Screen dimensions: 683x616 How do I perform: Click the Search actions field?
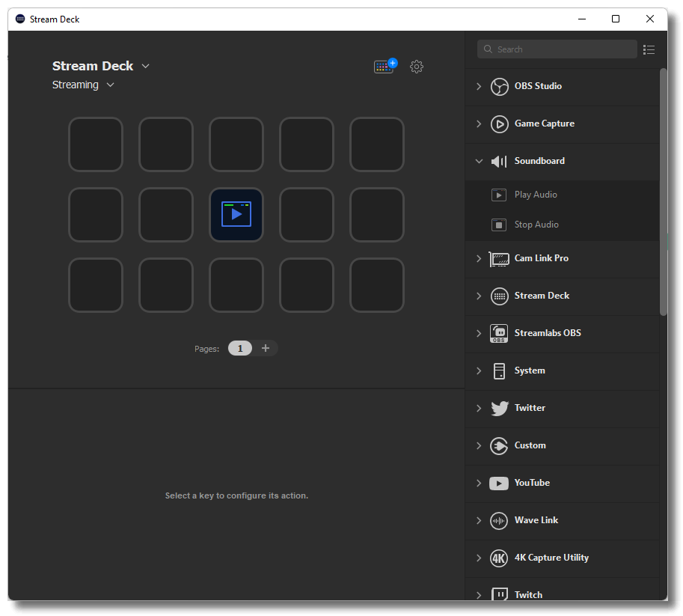coord(557,49)
